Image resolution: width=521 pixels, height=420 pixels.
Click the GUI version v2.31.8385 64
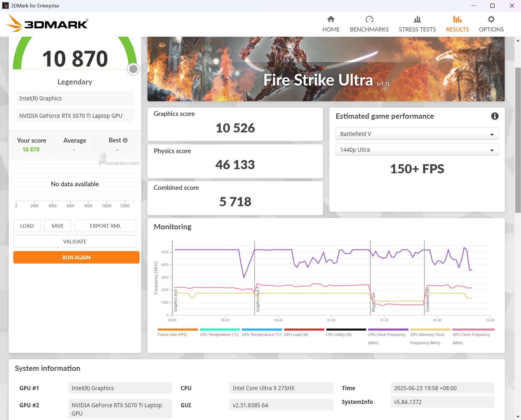(x=281, y=405)
